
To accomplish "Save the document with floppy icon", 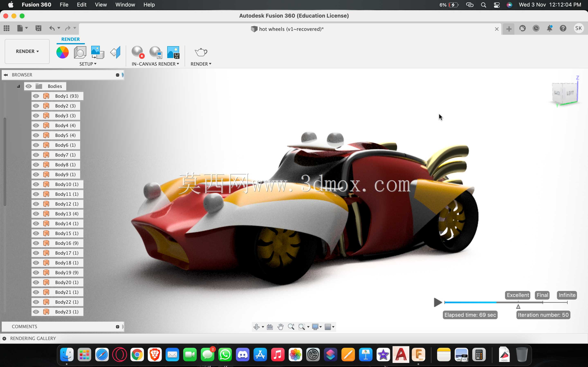I will coord(38,28).
